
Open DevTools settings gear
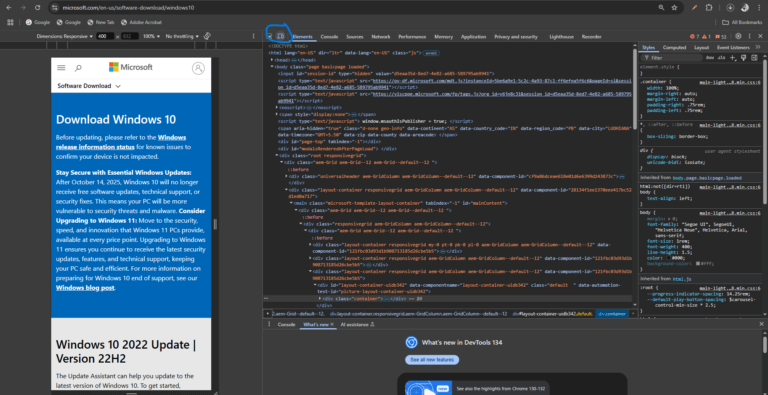(738, 36)
